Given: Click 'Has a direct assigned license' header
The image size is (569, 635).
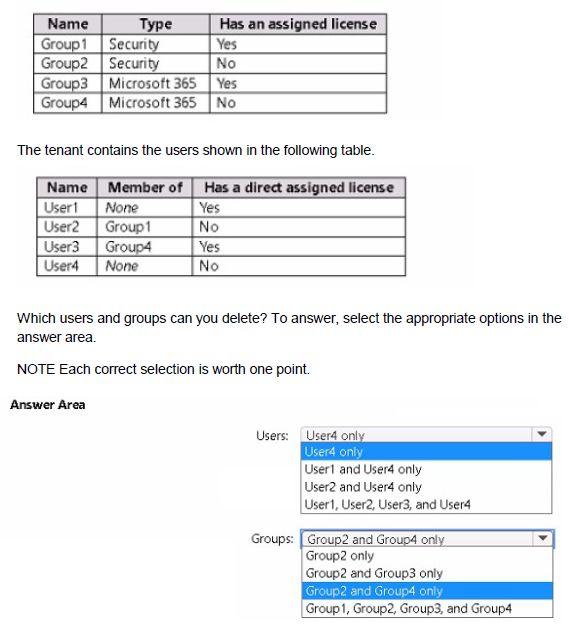Looking at the screenshot, I should pyautogui.click(x=299, y=188).
